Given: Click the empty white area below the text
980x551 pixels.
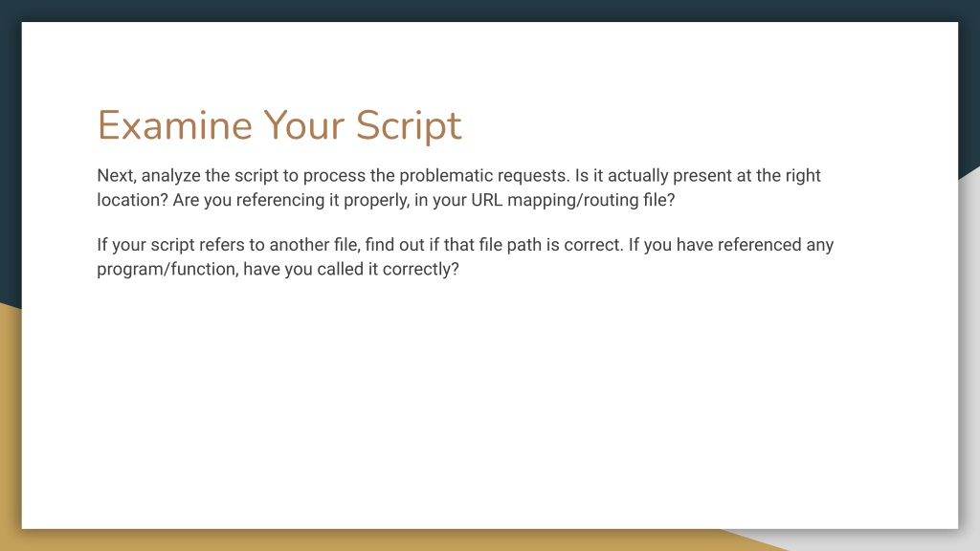Looking at the screenshot, I should 490,406.
